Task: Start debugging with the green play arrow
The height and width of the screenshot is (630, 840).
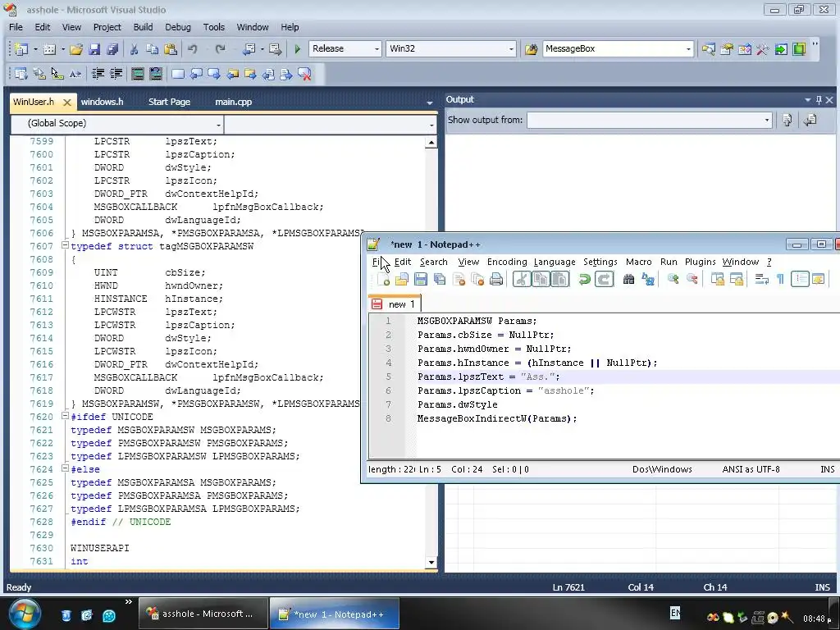Action: (297, 48)
